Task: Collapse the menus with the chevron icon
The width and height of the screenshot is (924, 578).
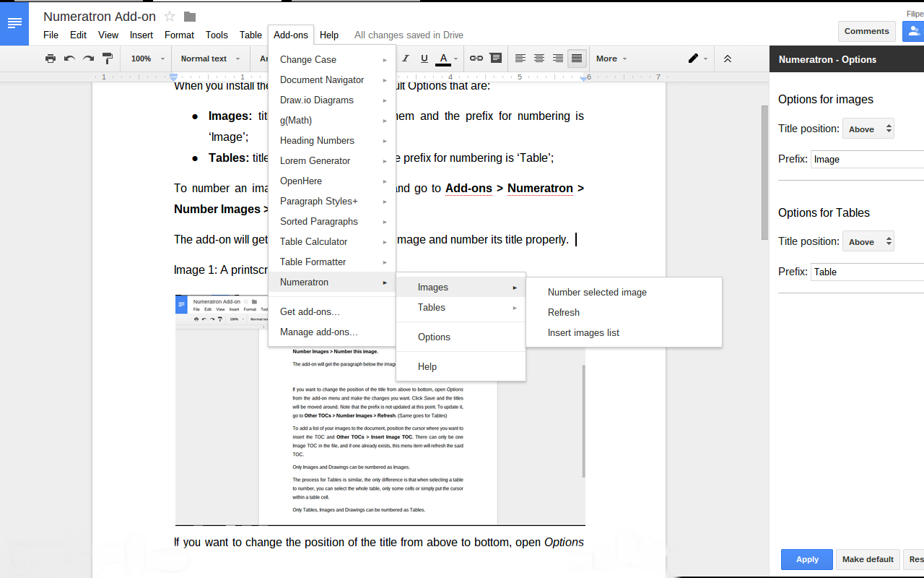Action: point(728,59)
